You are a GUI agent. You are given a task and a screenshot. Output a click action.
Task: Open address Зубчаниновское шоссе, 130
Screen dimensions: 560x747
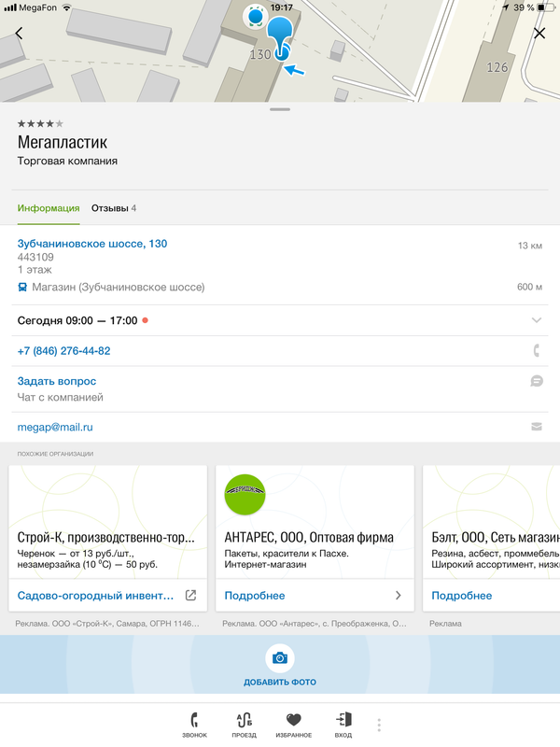[x=92, y=244]
